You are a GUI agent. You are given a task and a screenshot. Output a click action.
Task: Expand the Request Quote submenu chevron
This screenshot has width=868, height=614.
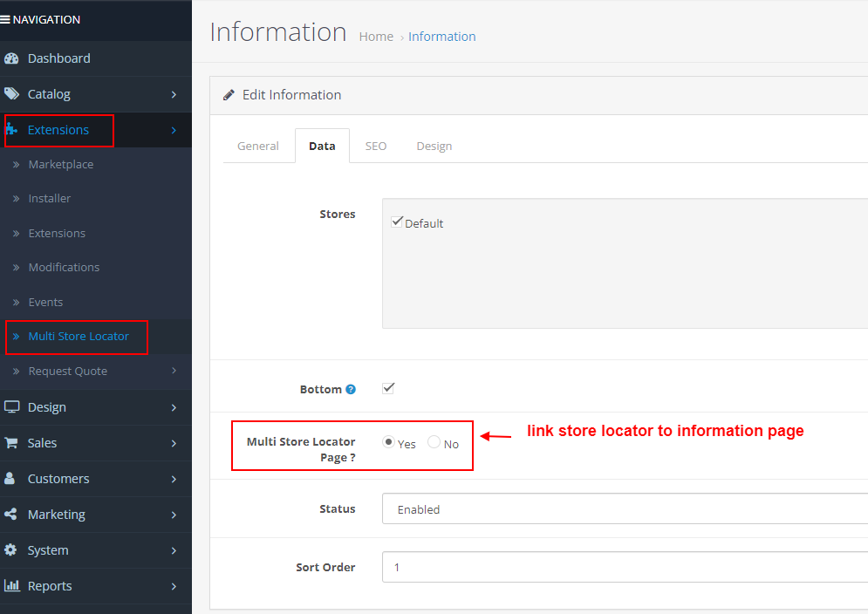(x=174, y=371)
